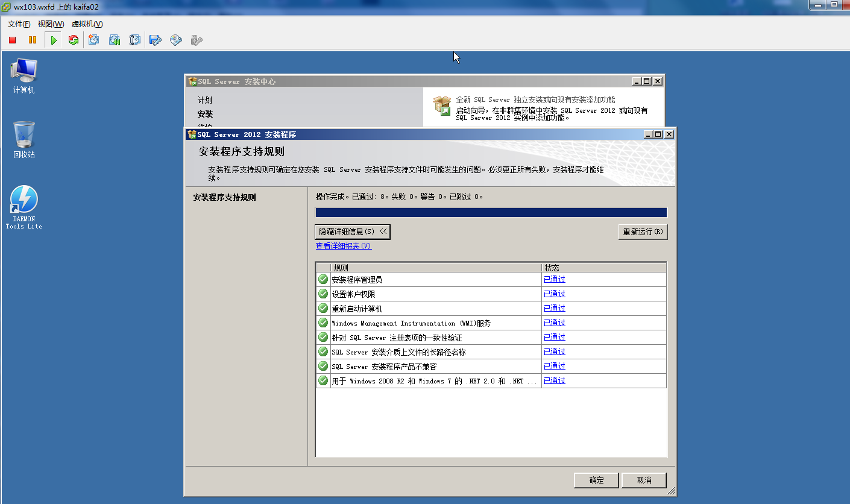Screen dimensions: 850x504
Task: Open the 虚拟机(V) menu
Action: (87, 24)
